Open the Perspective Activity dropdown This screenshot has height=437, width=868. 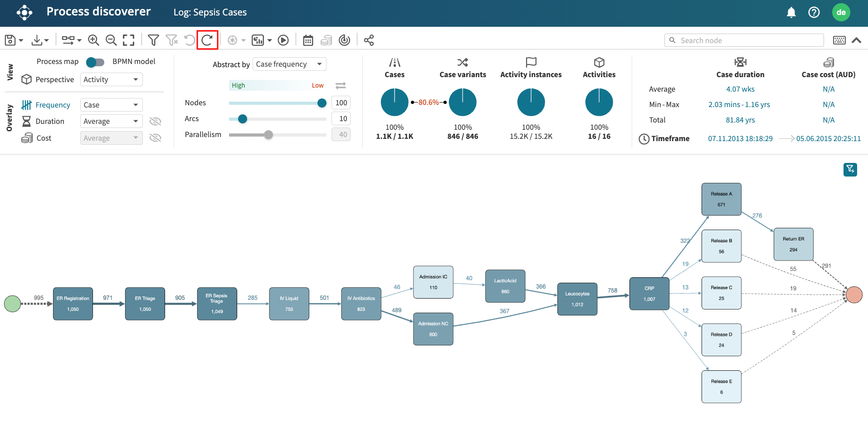pos(111,79)
